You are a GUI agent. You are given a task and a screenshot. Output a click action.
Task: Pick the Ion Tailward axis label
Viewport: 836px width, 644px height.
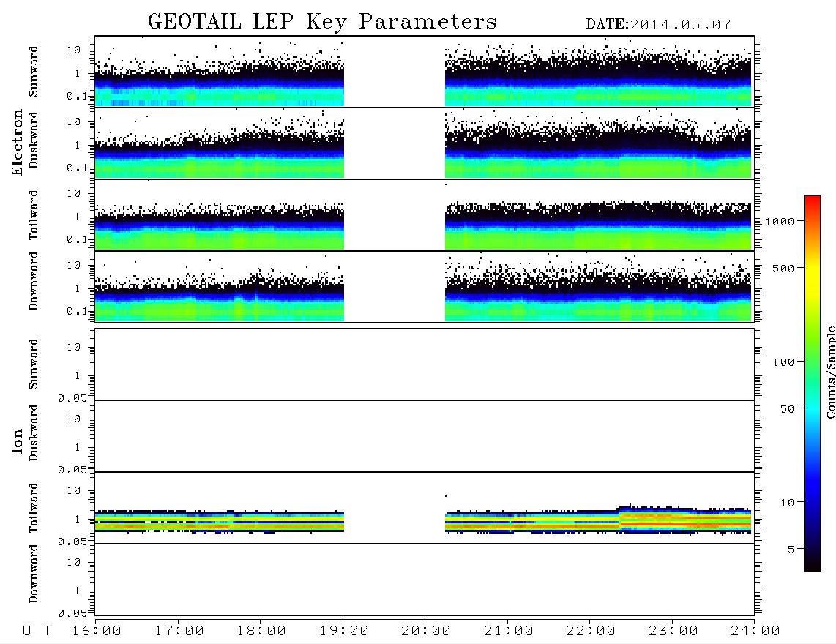[34, 508]
